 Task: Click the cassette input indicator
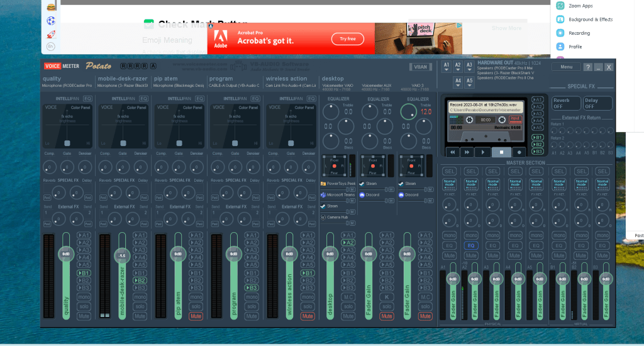point(515,120)
